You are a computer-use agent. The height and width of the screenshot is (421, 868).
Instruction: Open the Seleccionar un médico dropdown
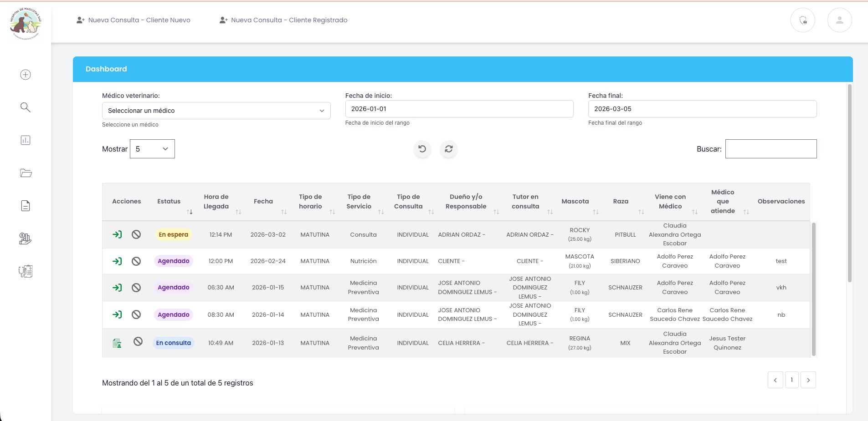click(216, 110)
